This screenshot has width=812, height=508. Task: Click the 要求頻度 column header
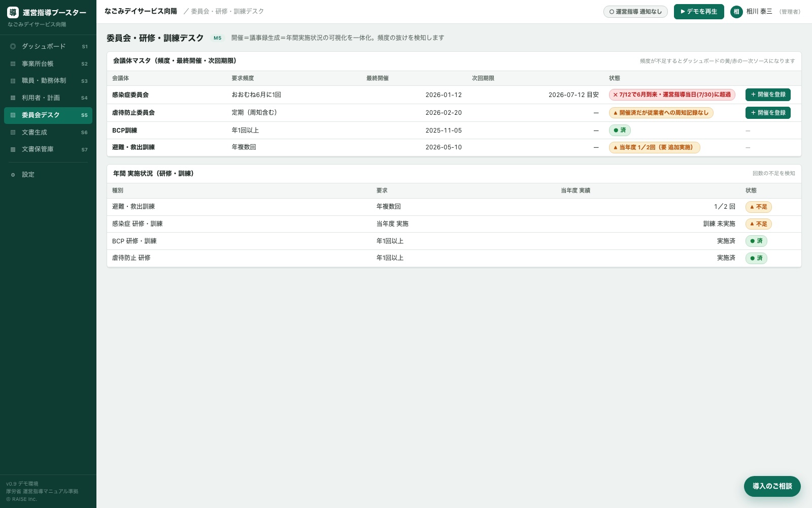coord(243,78)
